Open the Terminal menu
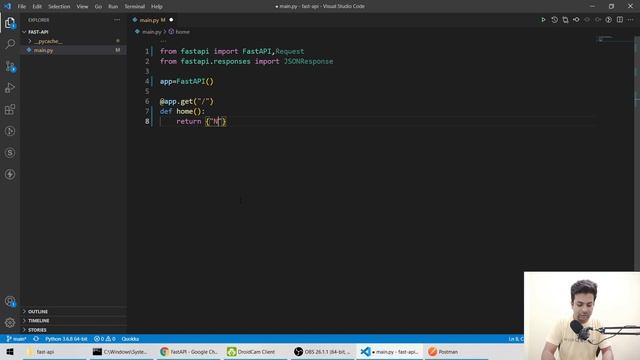Viewport: 640px width, 360px height. coord(134,7)
